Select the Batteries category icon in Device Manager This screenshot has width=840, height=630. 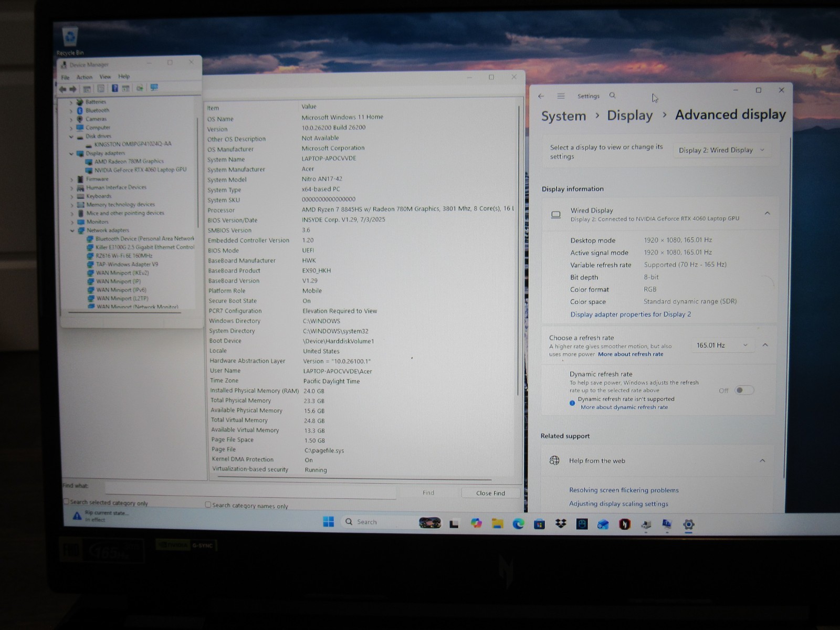pos(80,102)
